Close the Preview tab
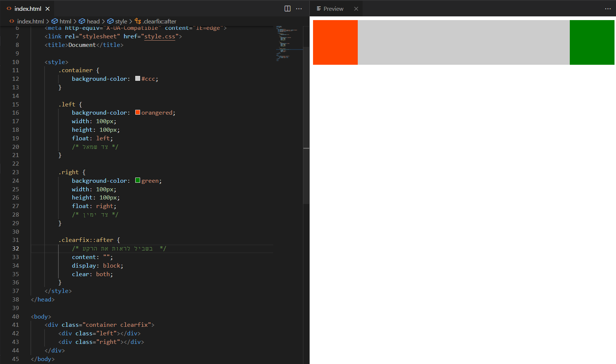This screenshot has width=616, height=364. [x=356, y=9]
